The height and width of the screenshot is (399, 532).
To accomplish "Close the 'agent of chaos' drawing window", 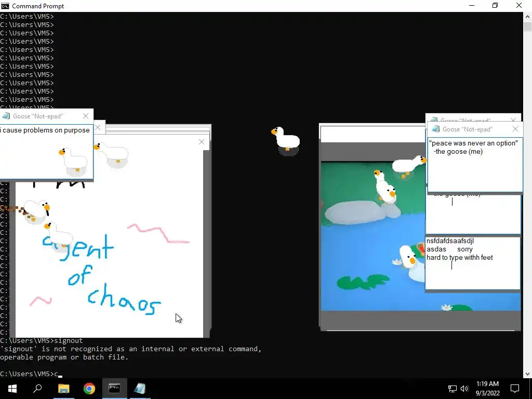I will (x=202, y=142).
